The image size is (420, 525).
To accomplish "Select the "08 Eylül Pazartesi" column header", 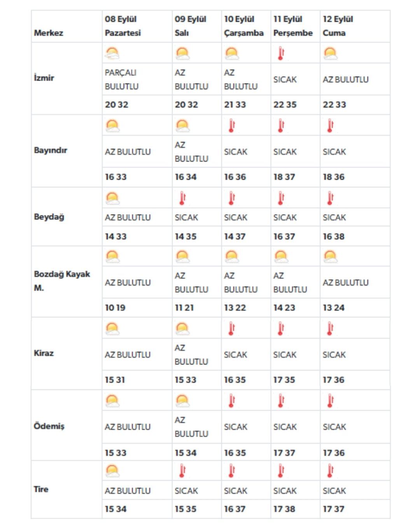I will [x=123, y=26].
